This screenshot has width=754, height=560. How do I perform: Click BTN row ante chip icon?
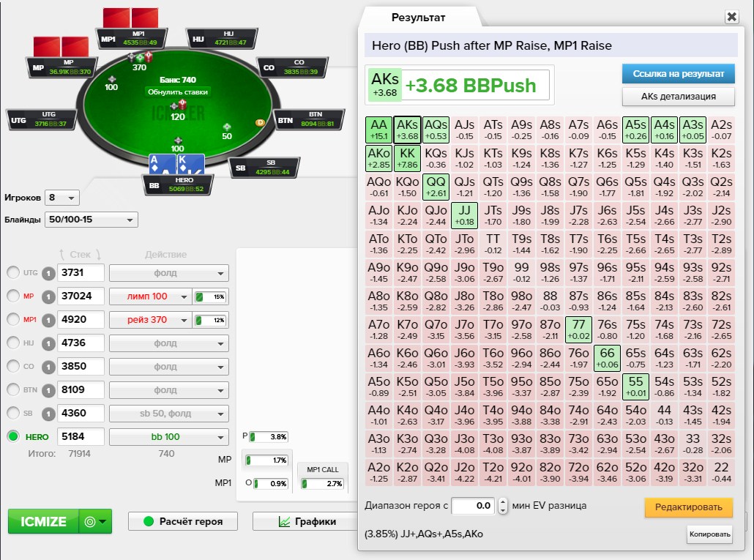pyautogui.click(x=48, y=390)
